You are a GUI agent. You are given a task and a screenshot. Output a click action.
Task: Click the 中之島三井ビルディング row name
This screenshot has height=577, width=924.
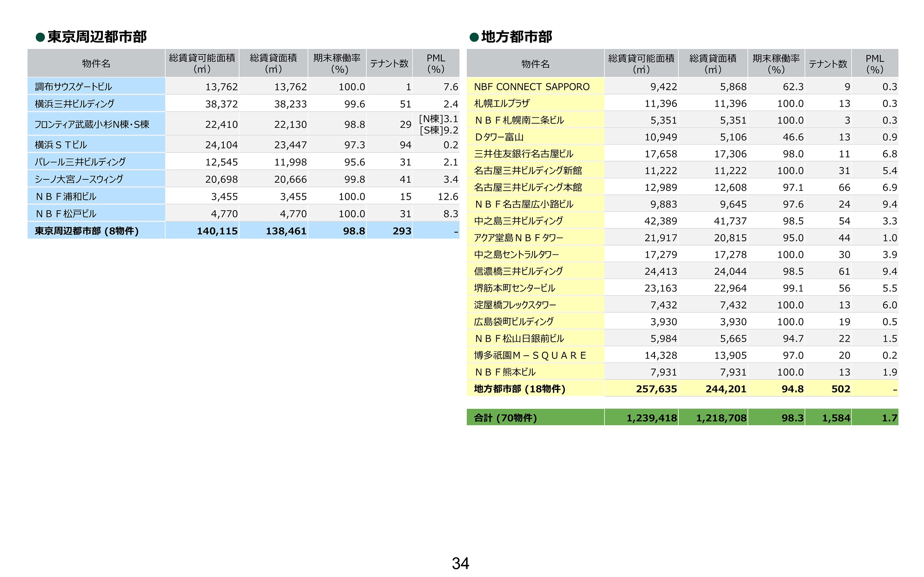point(518,221)
